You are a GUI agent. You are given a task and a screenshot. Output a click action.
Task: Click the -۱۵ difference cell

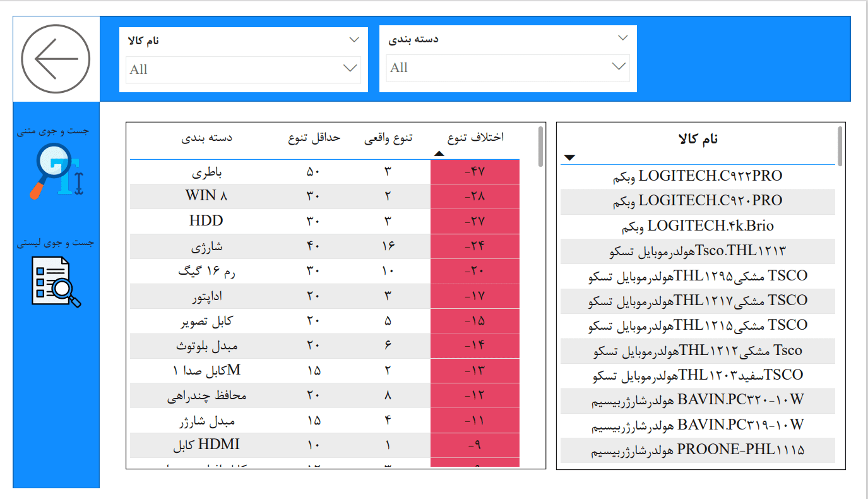475,321
